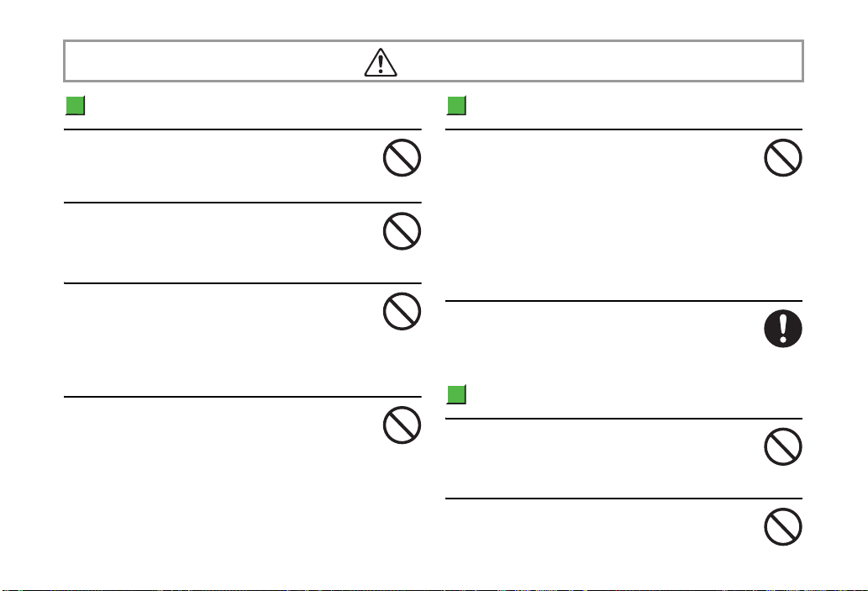Click the first prohibition icon in left column
This screenshot has width=868, height=591.
[402, 158]
